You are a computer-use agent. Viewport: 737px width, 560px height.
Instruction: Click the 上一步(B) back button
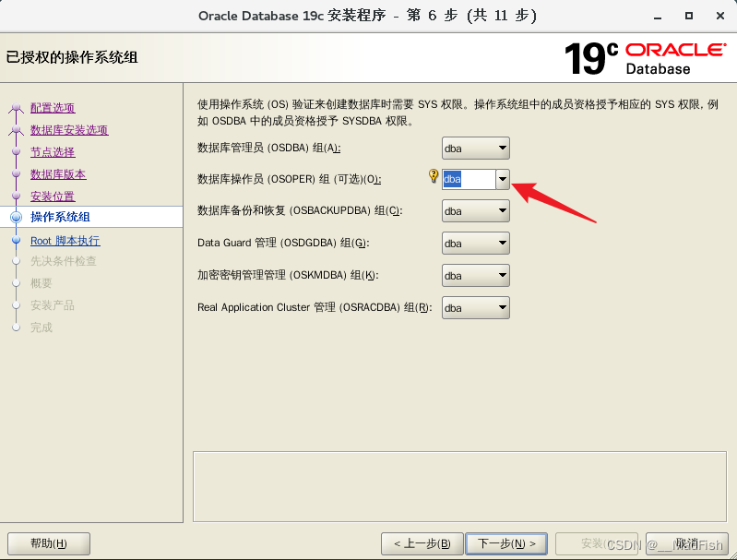(422, 544)
